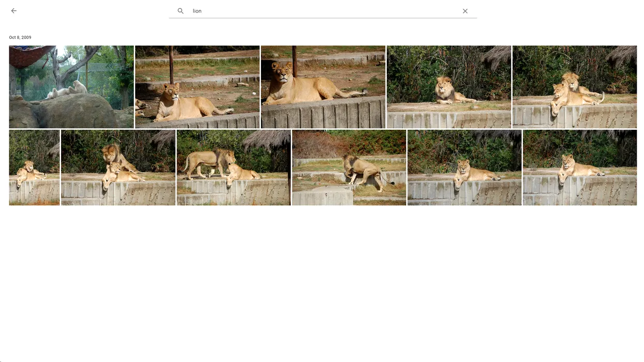The image size is (644, 362).
Task: Focus the search field containing 'lion'
Action: [321, 11]
